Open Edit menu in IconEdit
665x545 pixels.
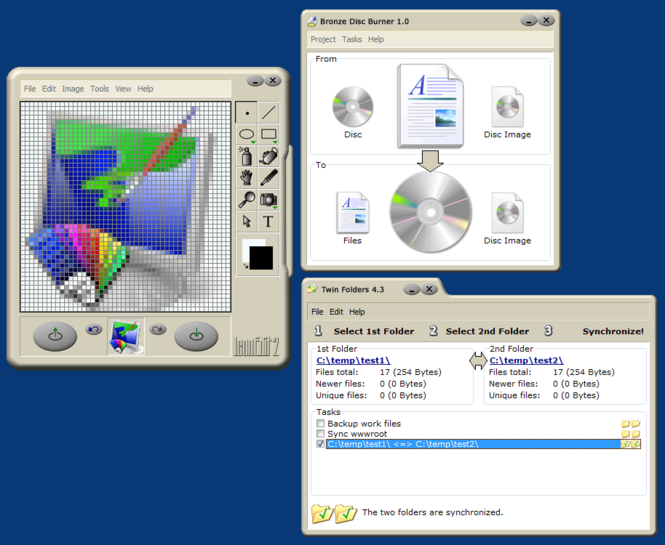[49, 89]
